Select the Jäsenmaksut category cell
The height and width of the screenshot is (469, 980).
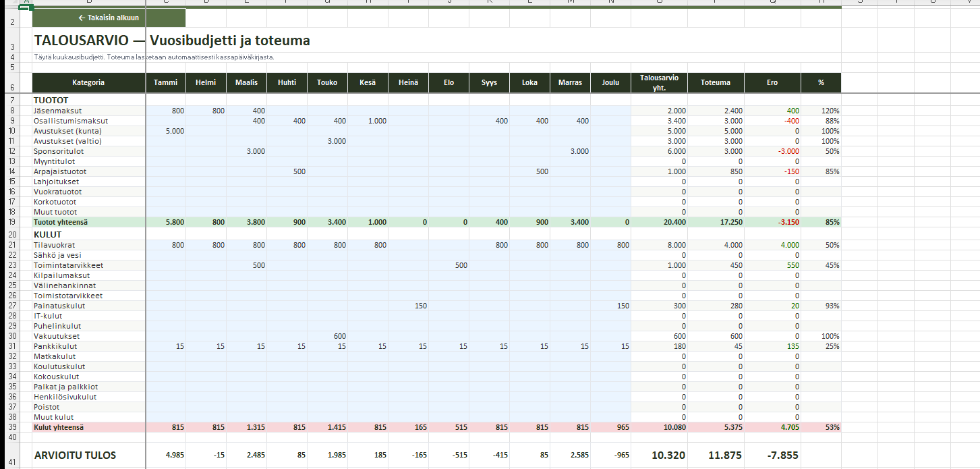point(88,111)
